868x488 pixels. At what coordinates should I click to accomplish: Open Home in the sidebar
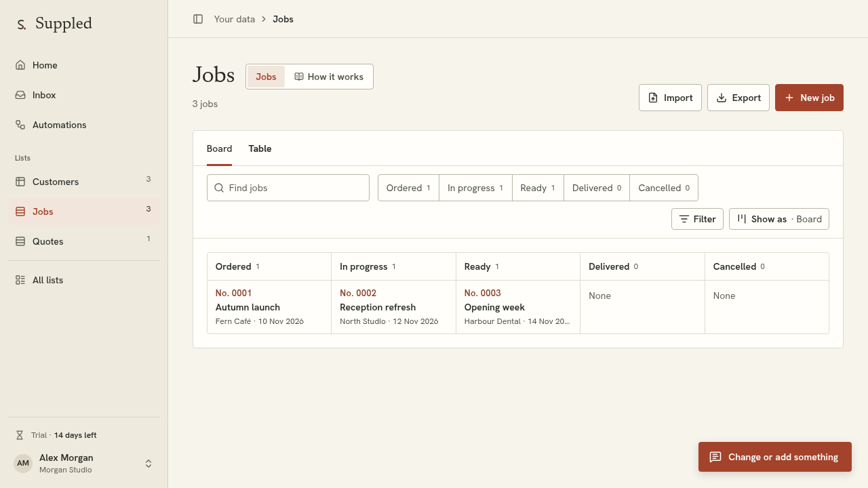coord(83,65)
